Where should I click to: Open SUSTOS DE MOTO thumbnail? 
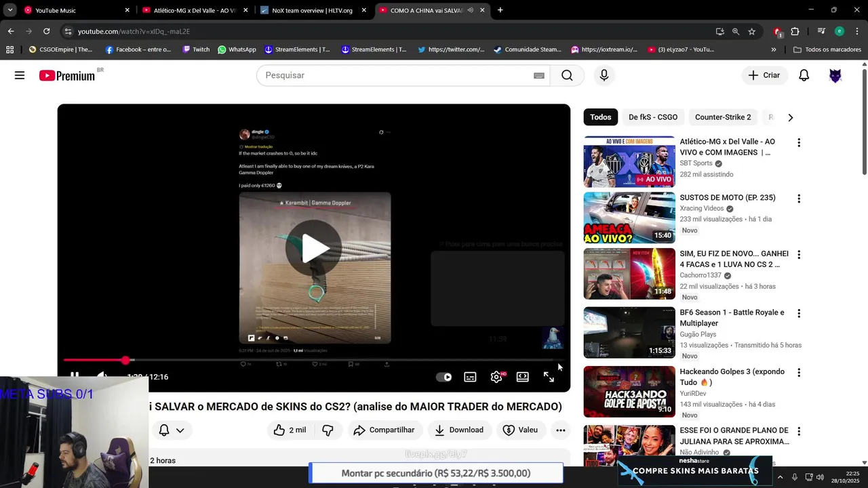point(629,218)
